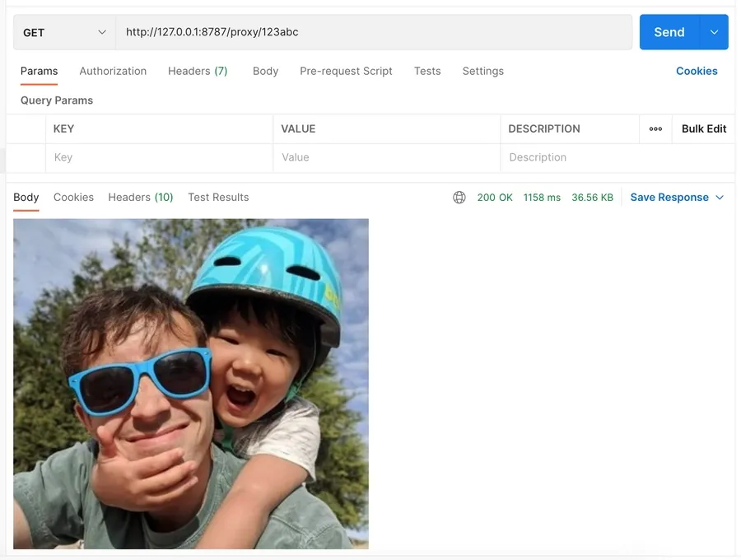Switch to the Authorization tab

tap(113, 71)
